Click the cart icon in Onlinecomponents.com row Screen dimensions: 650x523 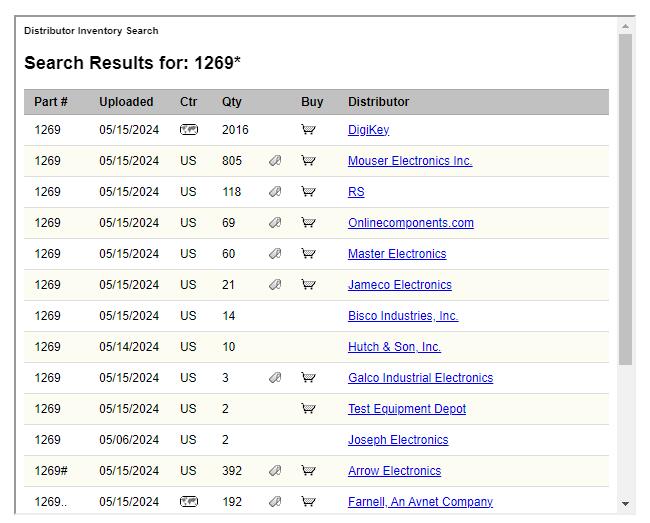pos(308,223)
